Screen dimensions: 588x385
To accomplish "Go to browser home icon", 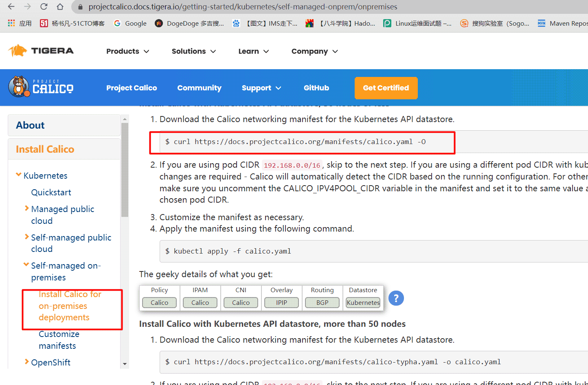I will tap(60, 7).
